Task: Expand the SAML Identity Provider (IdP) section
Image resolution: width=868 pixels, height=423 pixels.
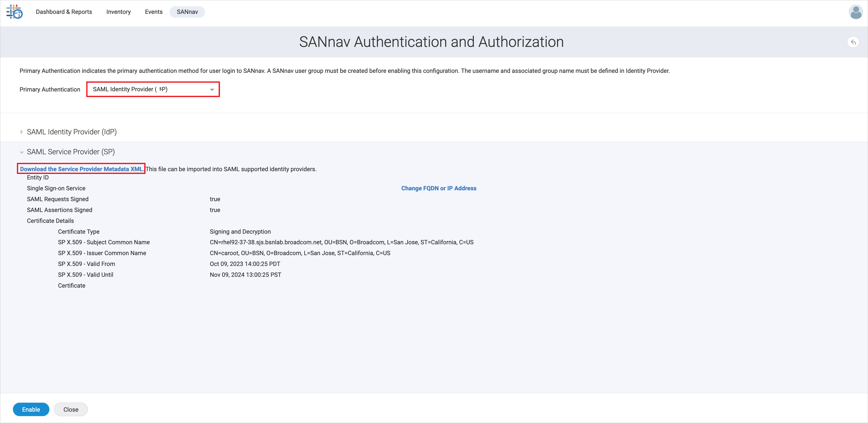Action: pos(22,132)
